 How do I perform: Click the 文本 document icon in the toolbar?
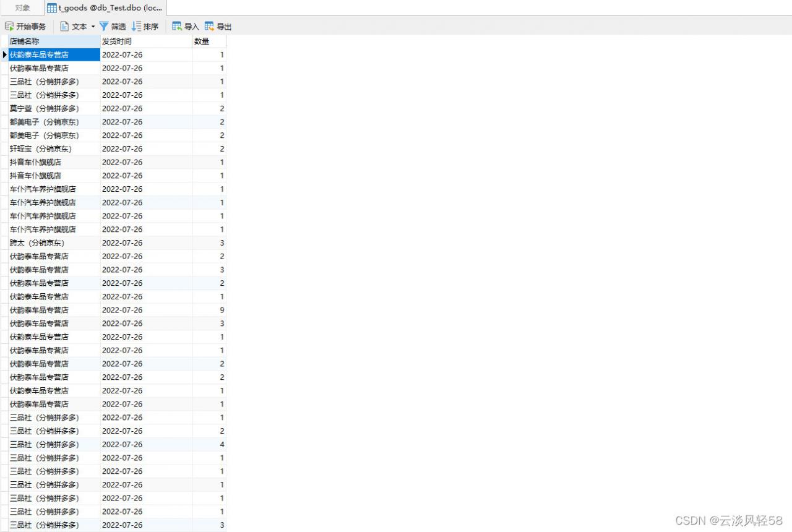point(64,27)
